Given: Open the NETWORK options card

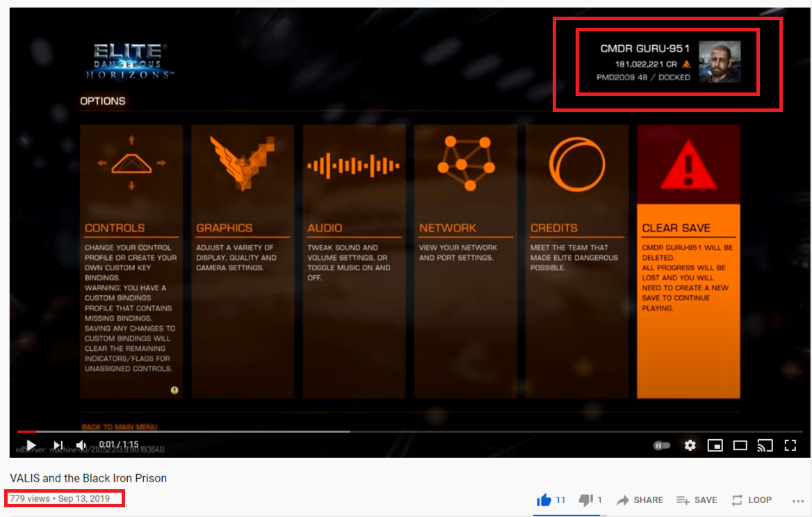Looking at the screenshot, I should click(x=466, y=261).
